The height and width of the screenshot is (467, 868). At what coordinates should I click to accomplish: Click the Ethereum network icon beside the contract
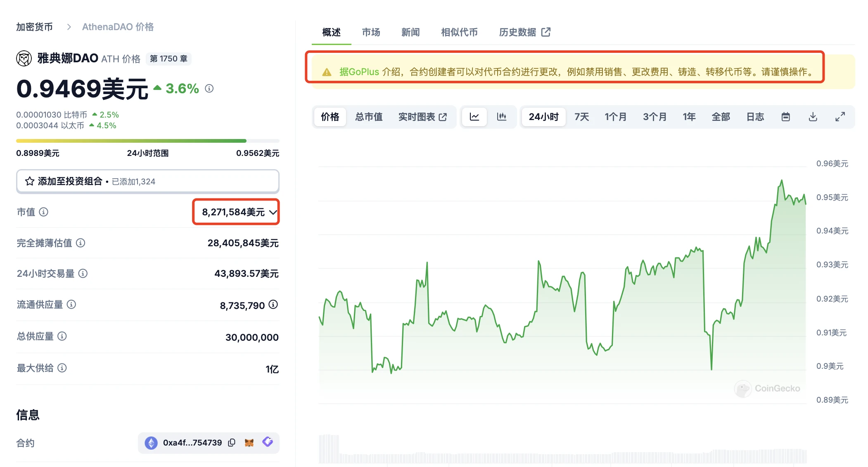tap(152, 442)
